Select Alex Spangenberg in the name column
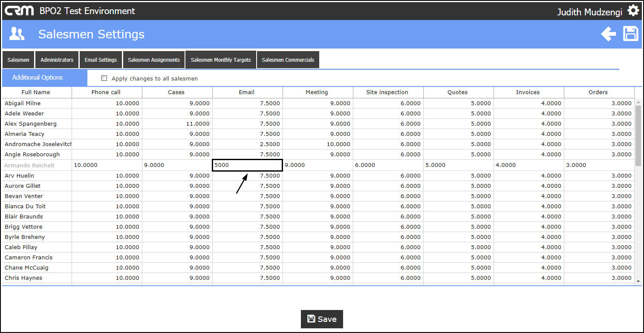 [x=31, y=124]
